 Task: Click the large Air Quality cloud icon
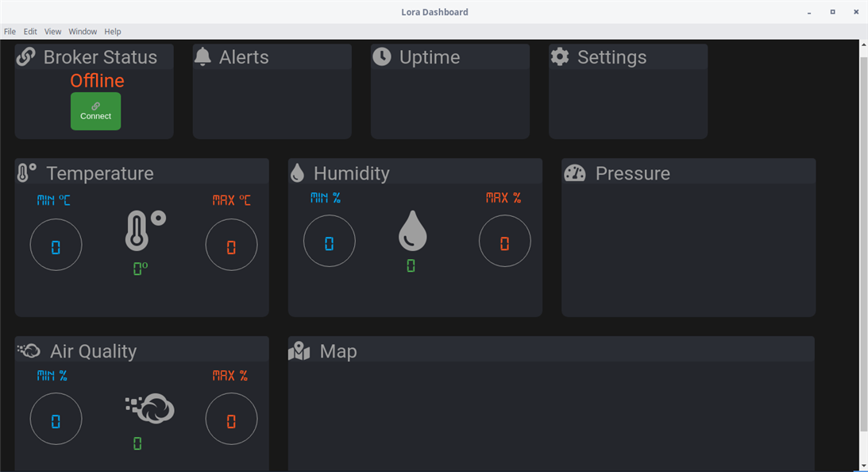[150, 408]
